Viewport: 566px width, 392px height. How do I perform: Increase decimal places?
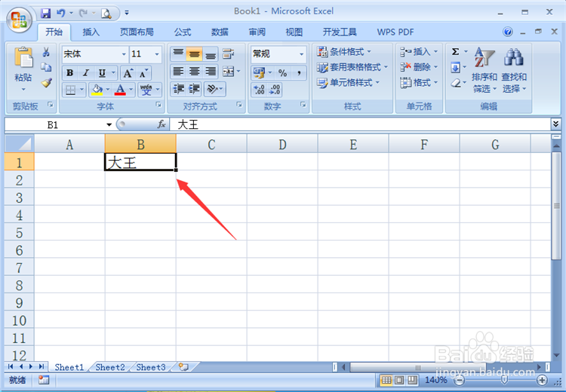[x=259, y=90]
